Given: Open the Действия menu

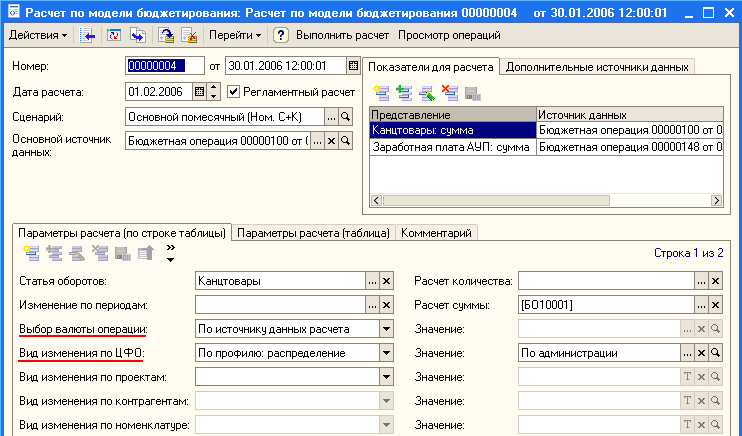Looking at the screenshot, I should [38, 35].
